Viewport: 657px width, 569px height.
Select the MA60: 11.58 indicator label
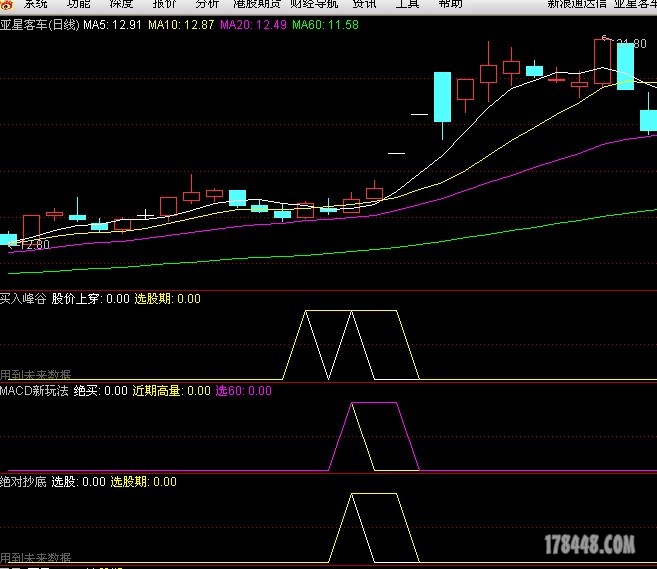pos(326,25)
